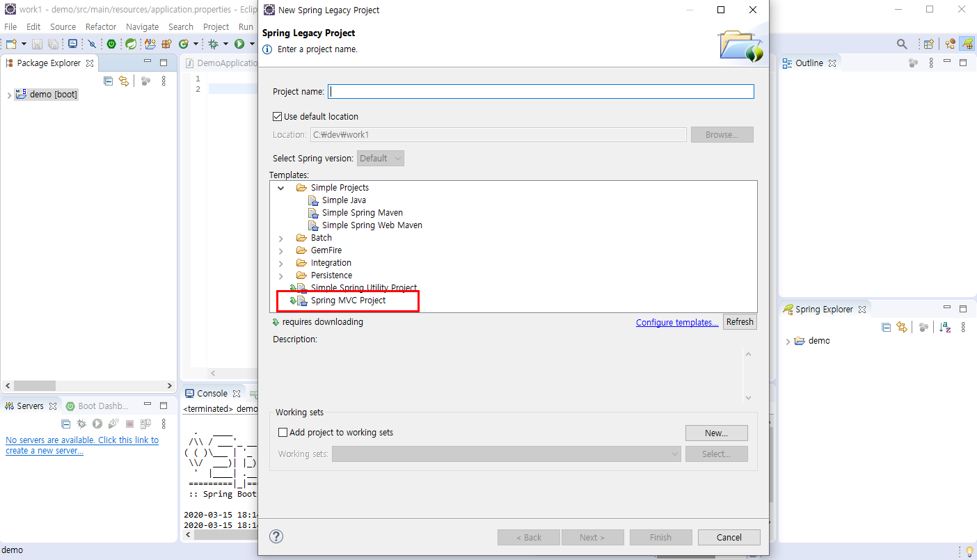Open the Refactor menu
Viewport: 977px width, 560px height.
point(101,26)
